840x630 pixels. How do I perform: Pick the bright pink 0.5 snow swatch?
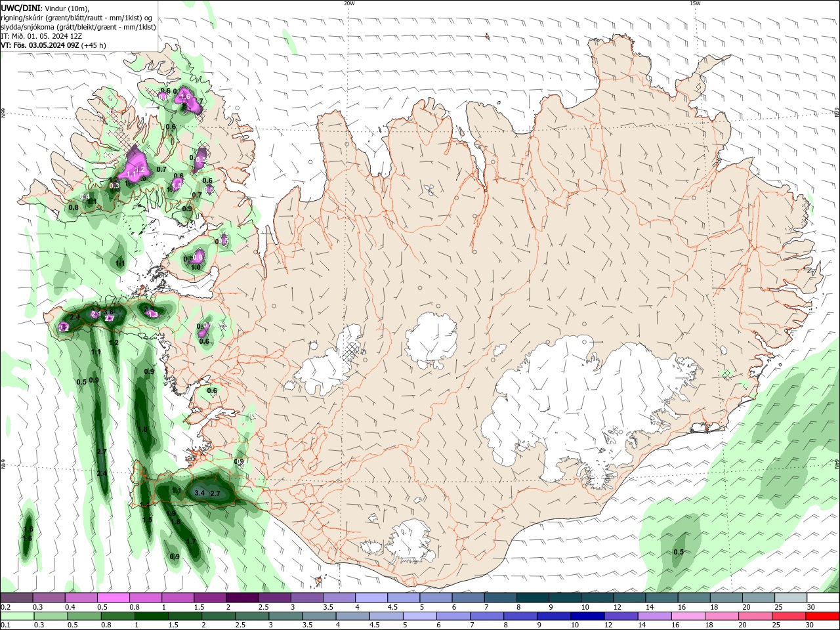(113, 598)
